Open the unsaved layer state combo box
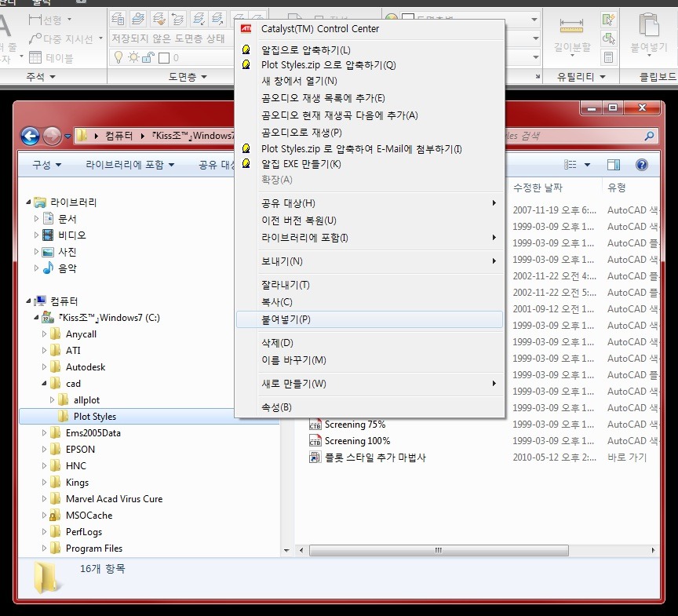 [x=172, y=38]
